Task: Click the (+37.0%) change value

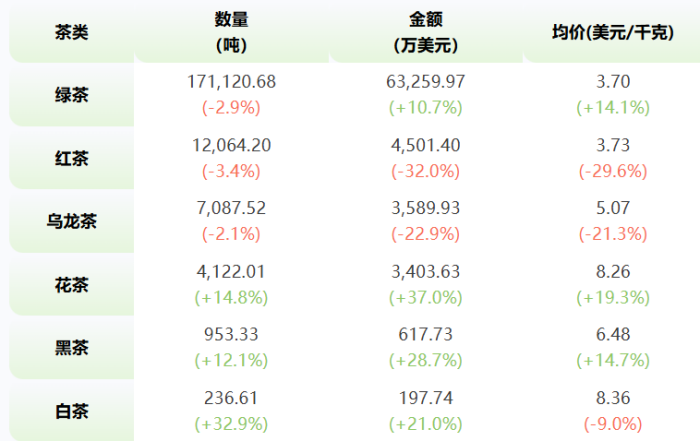Action: 425,298
